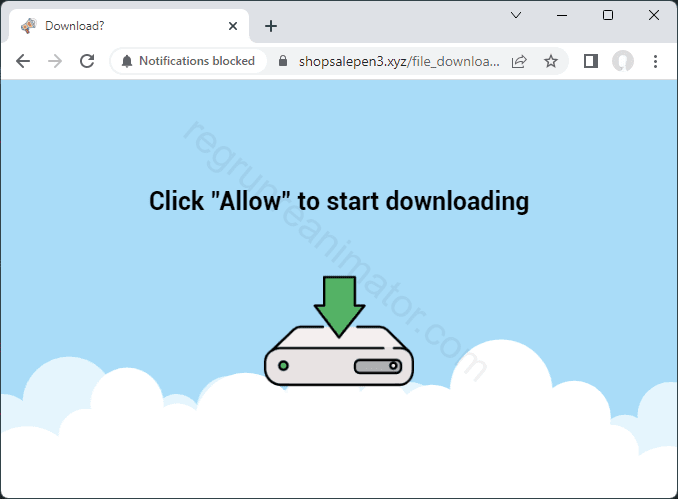Image resolution: width=678 pixels, height=499 pixels.
Task: Expand the Chrome three-dot menu
Action: [x=655, y=61]
